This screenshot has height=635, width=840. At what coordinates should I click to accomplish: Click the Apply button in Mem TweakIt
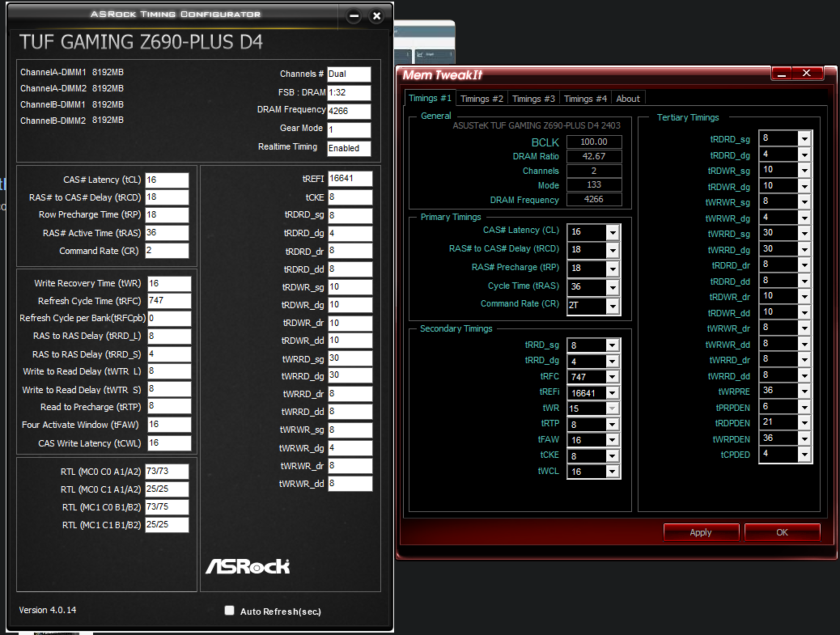click(x=701, y=532)
